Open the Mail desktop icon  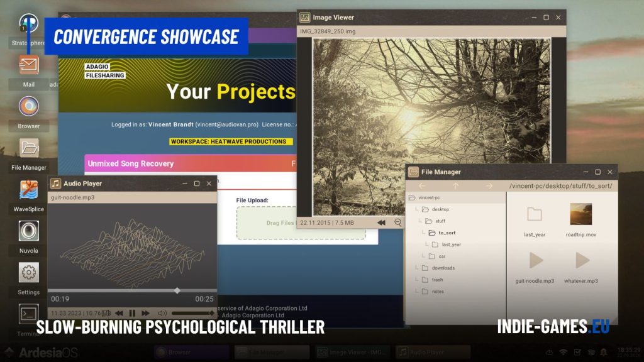29,65
